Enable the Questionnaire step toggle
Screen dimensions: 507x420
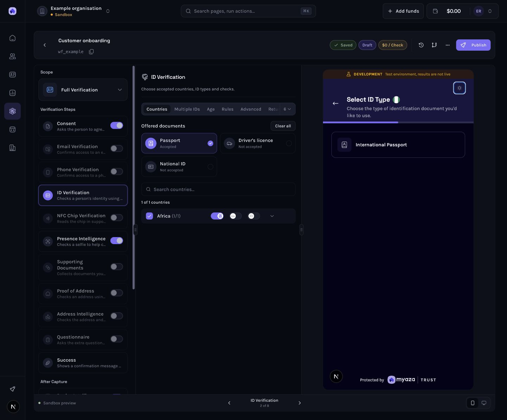pyautogui.click(x=117, y=339)
